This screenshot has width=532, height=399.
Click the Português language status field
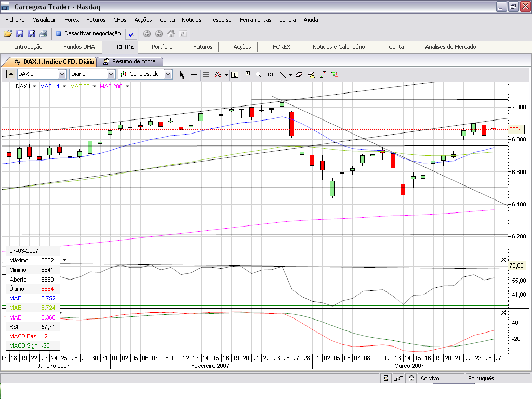pyautogui.click(x=498, y=378)
